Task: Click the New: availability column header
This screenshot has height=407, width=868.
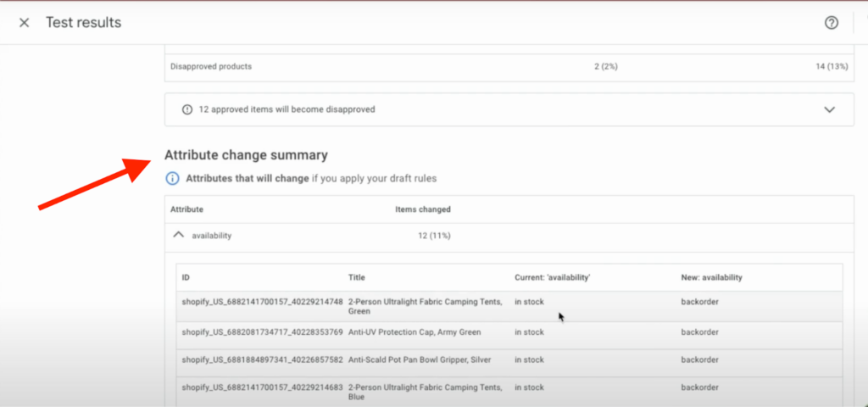Action: [x=711, y=277]
